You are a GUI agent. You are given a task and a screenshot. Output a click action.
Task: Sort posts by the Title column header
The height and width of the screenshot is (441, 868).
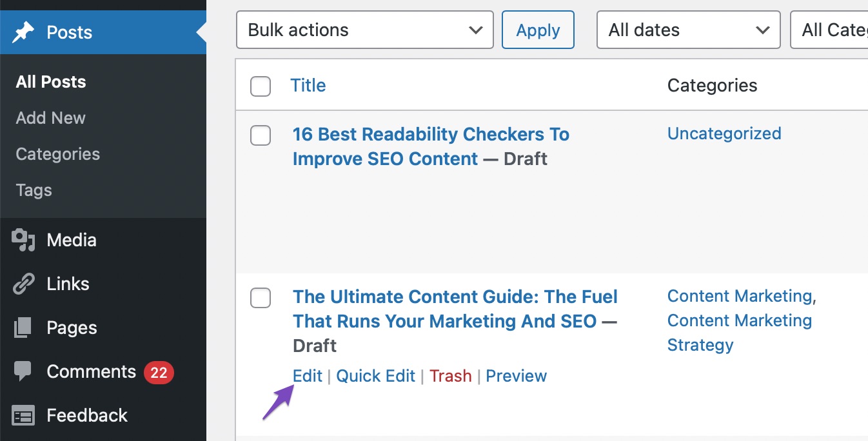[x=308, y=85]
